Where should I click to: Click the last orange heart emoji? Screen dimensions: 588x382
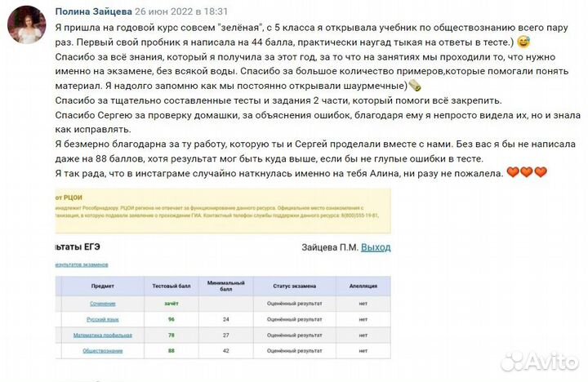[541, 172]
